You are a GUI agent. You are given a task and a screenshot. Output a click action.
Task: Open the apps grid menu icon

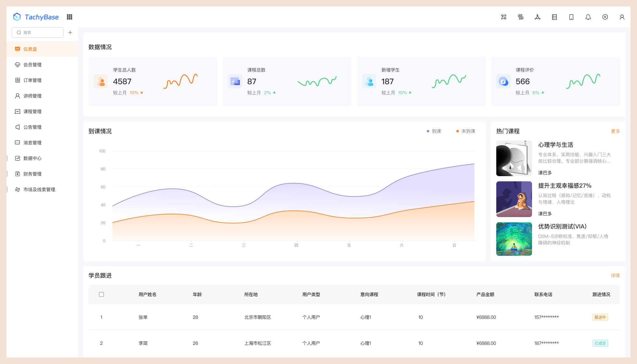[x=70, y=17]
